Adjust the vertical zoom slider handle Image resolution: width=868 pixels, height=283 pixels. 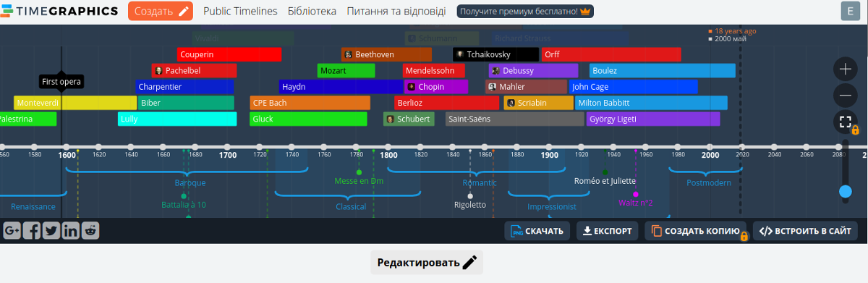coord(845,192)
